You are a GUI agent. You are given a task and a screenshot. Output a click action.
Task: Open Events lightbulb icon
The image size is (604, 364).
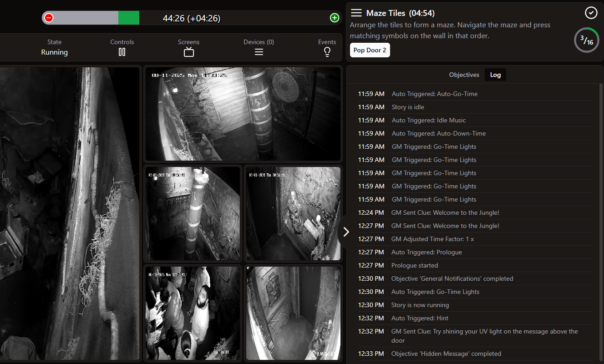point(327,52)
